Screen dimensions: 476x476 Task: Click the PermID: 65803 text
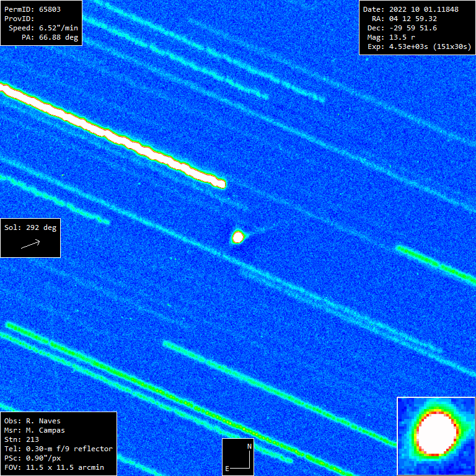click(32, 9)
